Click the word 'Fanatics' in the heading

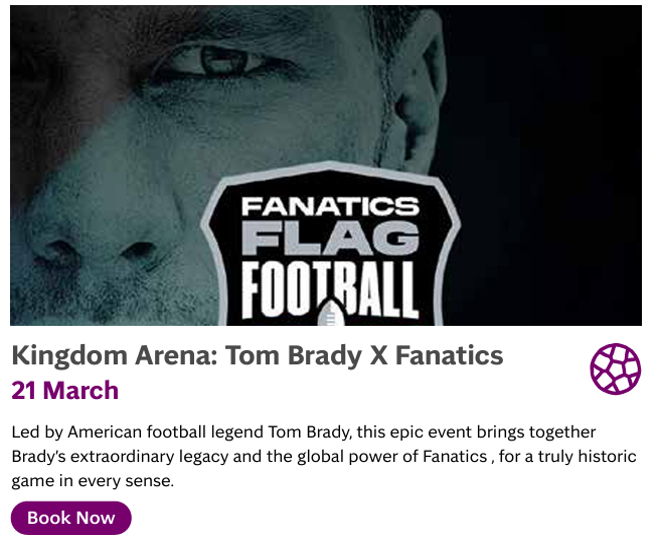(x=450, y=355)
